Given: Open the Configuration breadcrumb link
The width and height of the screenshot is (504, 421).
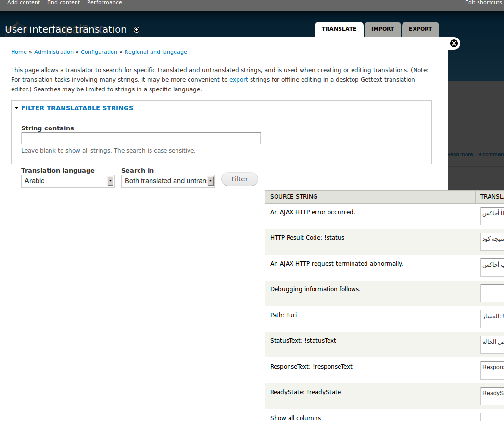Looking at the screenshot, I should [99, 52].
